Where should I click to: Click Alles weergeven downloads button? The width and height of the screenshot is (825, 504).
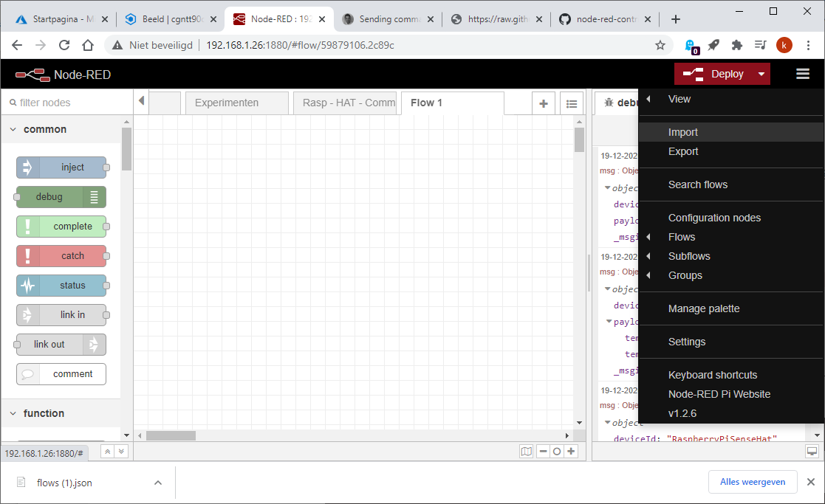pyautogui.click(x=753, y=482)
